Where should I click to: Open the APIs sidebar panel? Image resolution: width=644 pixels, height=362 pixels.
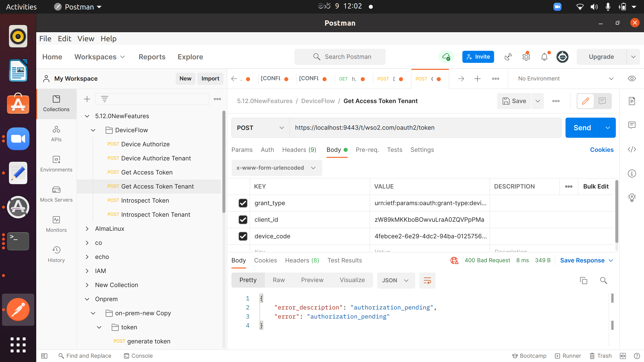[56, 133]
